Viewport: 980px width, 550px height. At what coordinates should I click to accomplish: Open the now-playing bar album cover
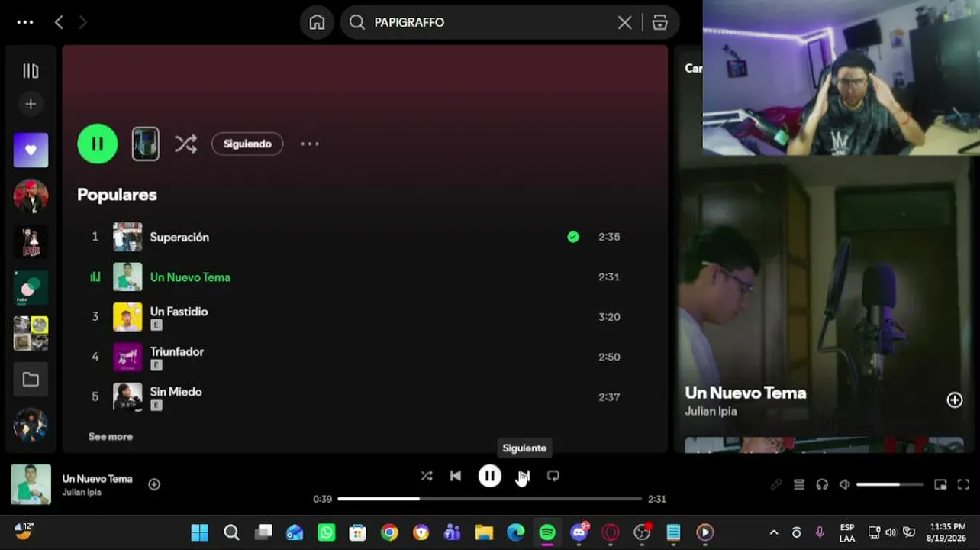pyautogui.click(x=31, y=484)
